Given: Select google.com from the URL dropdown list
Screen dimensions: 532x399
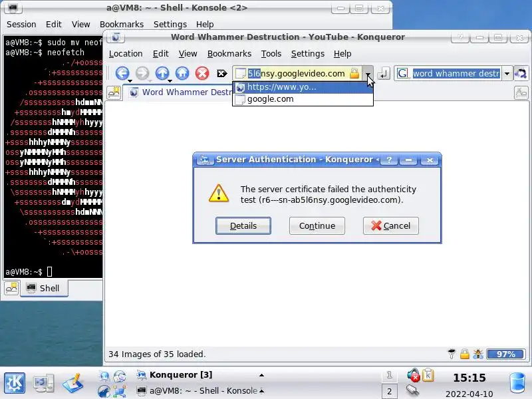Looking at the screenshot, I should [303, 99].
